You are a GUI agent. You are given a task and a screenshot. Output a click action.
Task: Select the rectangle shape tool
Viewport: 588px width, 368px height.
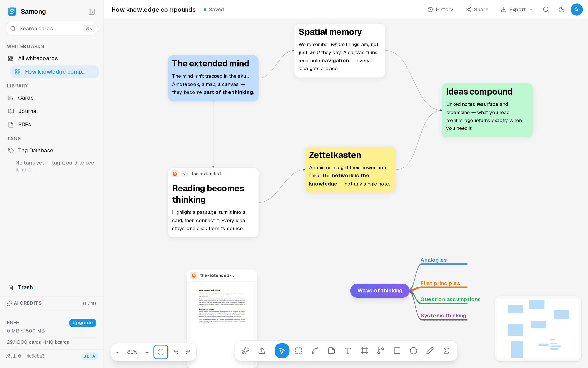pyautogui.click(x=397, y=351)
